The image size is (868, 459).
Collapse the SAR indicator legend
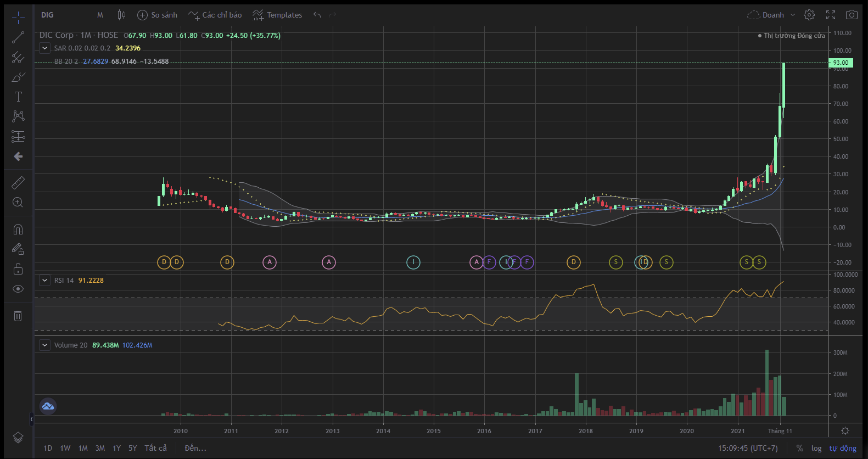click(44, 48)
